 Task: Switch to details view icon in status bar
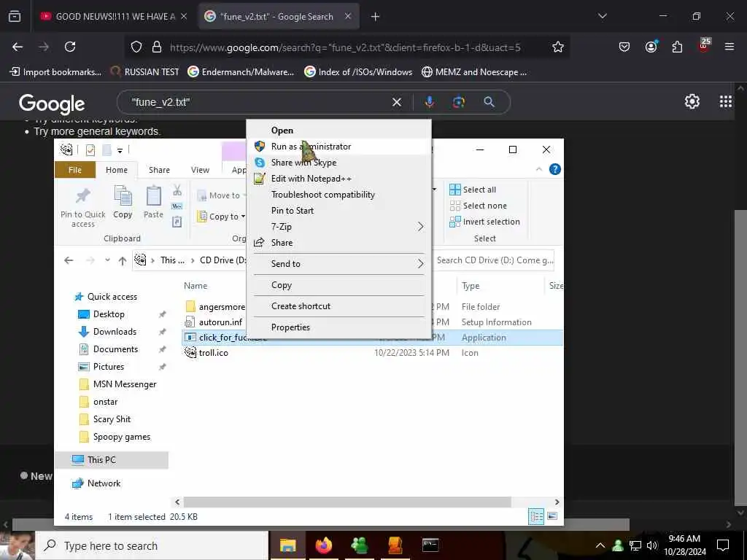pyautogui.click(x=536, y=517)
